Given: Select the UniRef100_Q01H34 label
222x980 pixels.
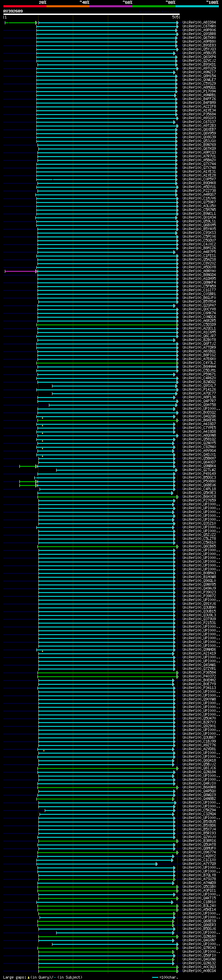Looking at the screenshot, I should (199, 217).
